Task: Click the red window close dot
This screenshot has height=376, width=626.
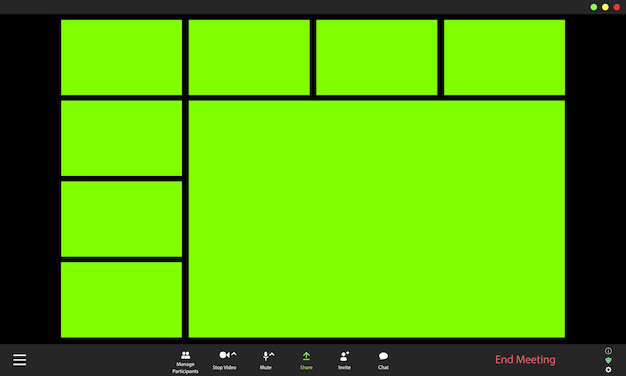Action: pyautogui.click(x=616, y=7)
